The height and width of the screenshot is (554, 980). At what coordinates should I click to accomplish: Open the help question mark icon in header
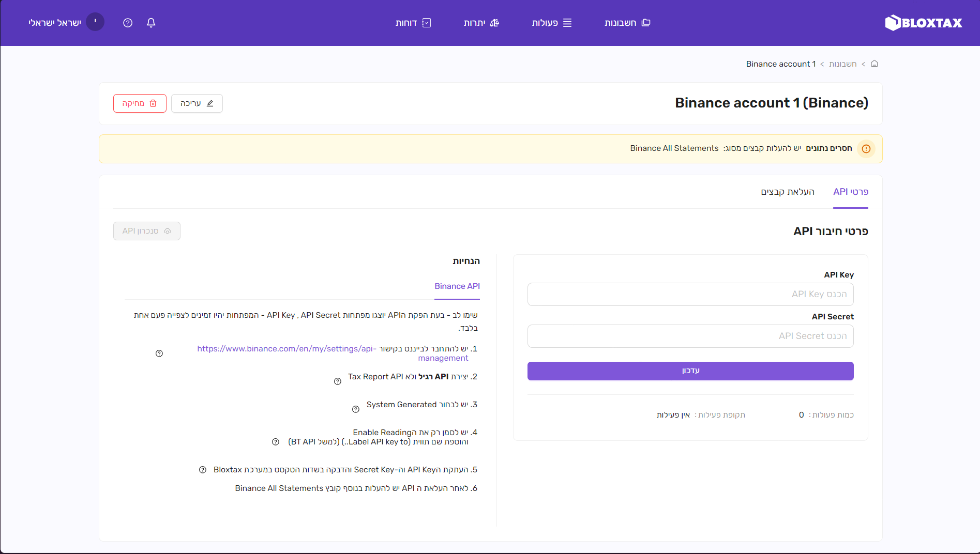click(x=128, y=23)
